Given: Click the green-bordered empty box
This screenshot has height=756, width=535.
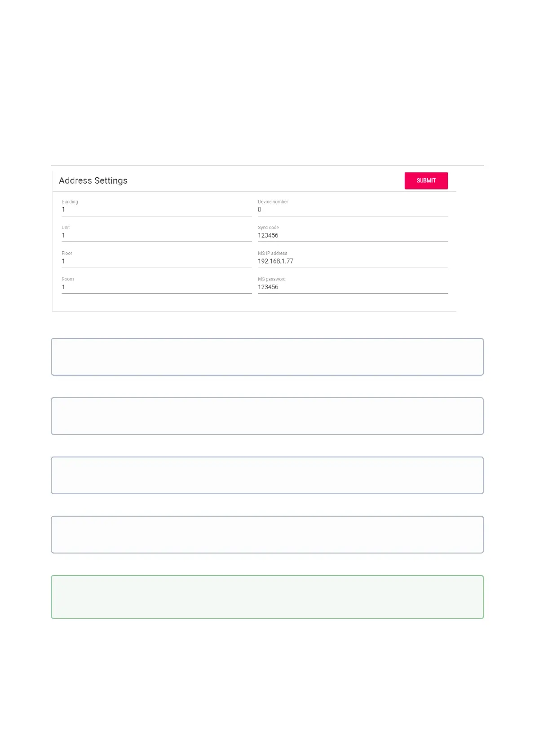Looking at the screenshot, I should pyautogui.click(x=267, y=597).
